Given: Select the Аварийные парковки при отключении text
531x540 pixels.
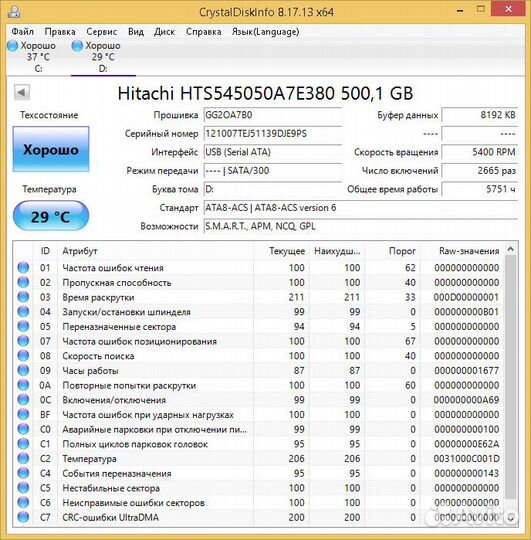Looking at the screenshot, I should (155, 429).
